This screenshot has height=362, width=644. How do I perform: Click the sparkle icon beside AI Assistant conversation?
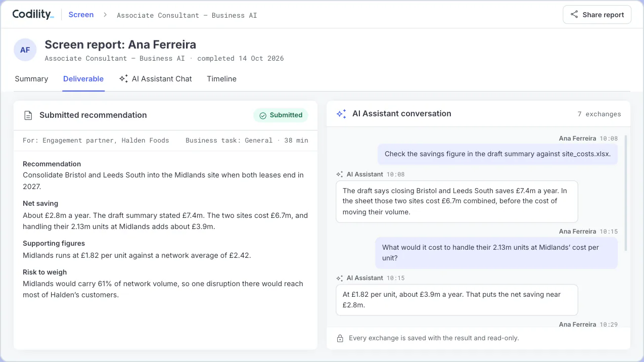coord(341,114)
